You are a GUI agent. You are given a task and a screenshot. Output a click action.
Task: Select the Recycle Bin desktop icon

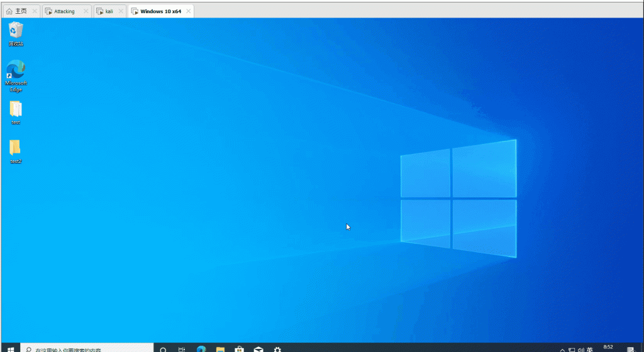point(16,34)
